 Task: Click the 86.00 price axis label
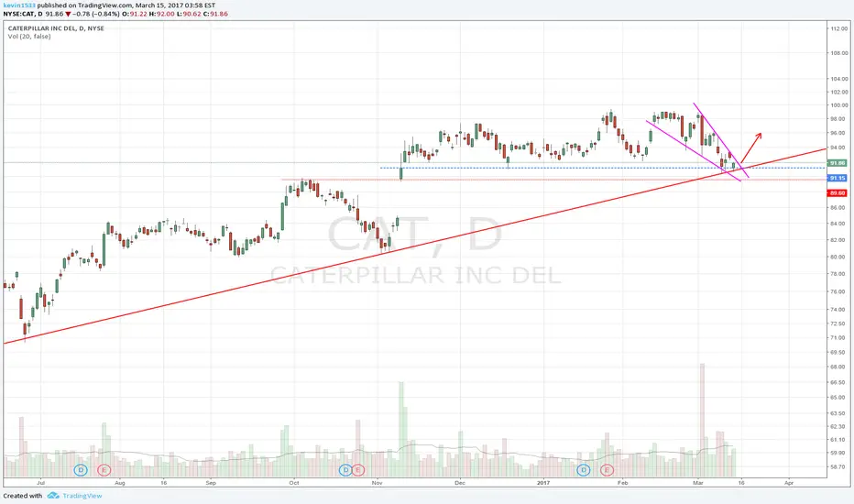click(x=839, y=208)
